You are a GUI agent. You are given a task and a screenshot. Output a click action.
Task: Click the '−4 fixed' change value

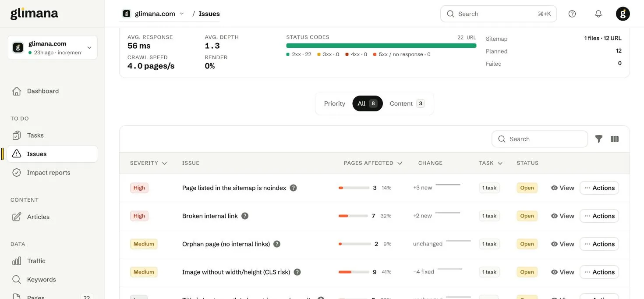pos(424,272)
